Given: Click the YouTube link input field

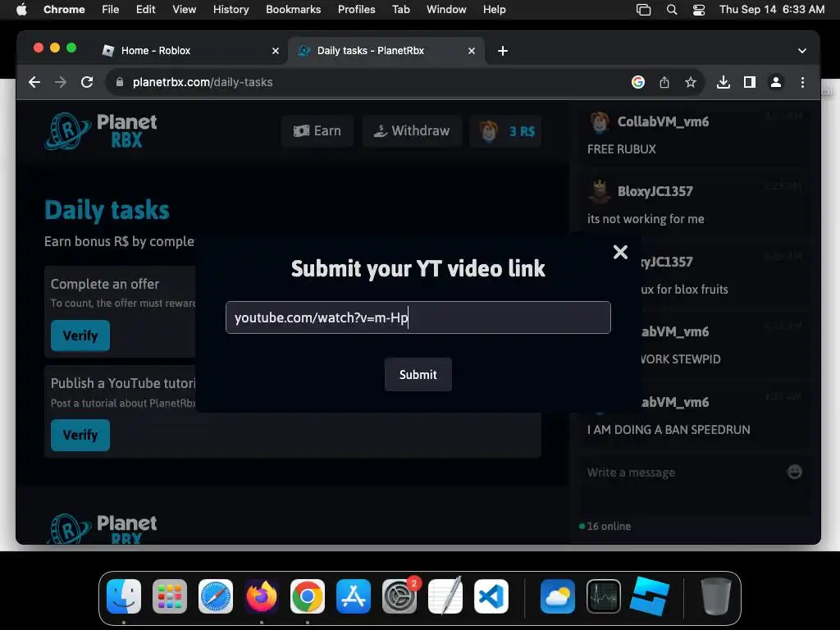Looking at the screenshot, I should (418, 317).
